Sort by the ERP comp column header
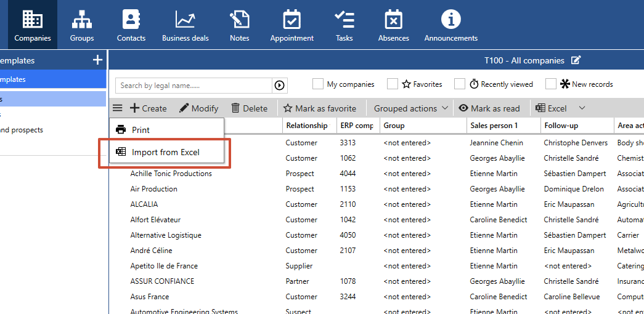The height and width of the screenshot is (314, 644). [x=358, y=126]
